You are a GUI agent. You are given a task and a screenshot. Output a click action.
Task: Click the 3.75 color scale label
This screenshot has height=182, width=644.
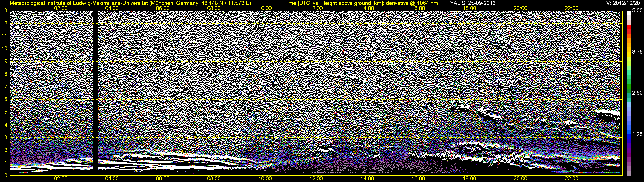point(638,52)
